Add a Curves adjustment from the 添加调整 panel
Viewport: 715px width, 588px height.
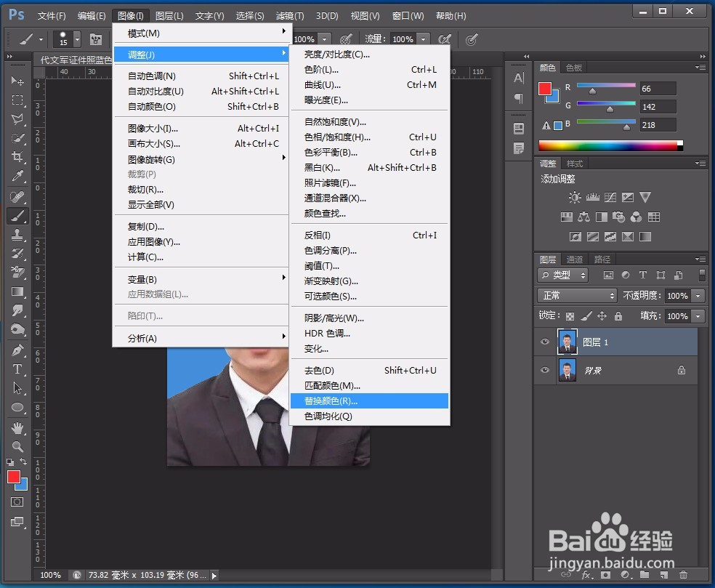(611, 197)
